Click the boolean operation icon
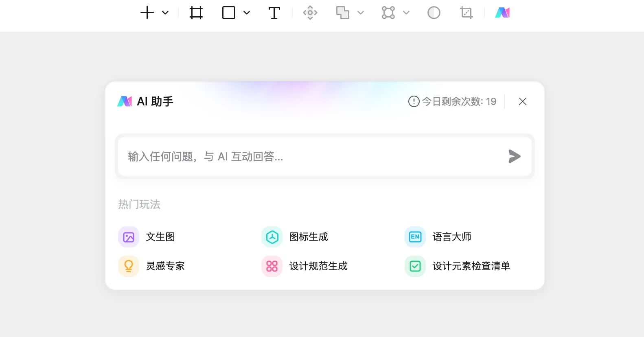644x337 pixels. 343,13
